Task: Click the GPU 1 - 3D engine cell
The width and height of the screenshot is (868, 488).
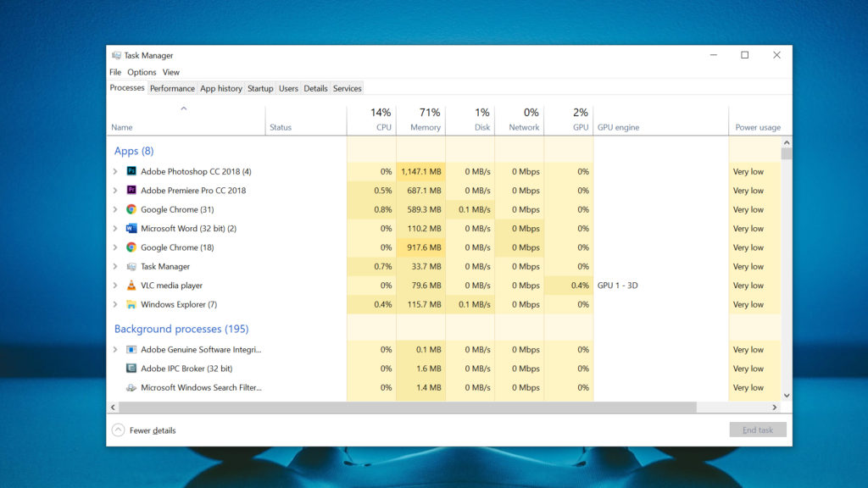Action: click(617, 286)
